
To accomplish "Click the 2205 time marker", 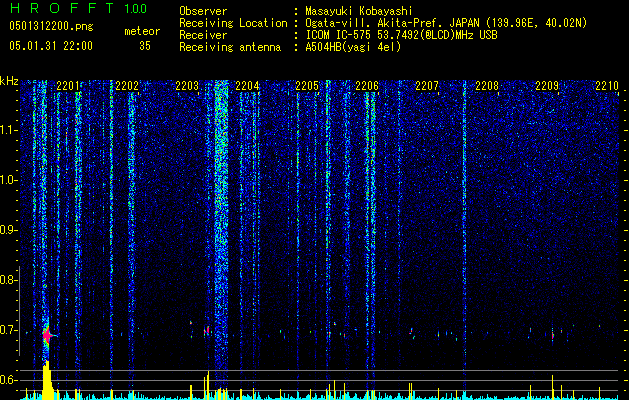I will coord(307,86).
